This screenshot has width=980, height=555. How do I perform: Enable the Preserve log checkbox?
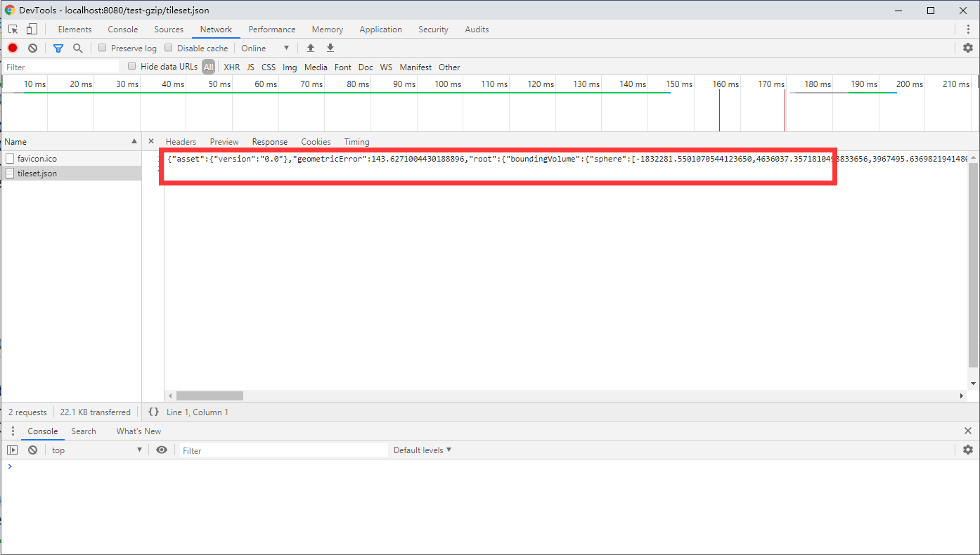point(102,48)
